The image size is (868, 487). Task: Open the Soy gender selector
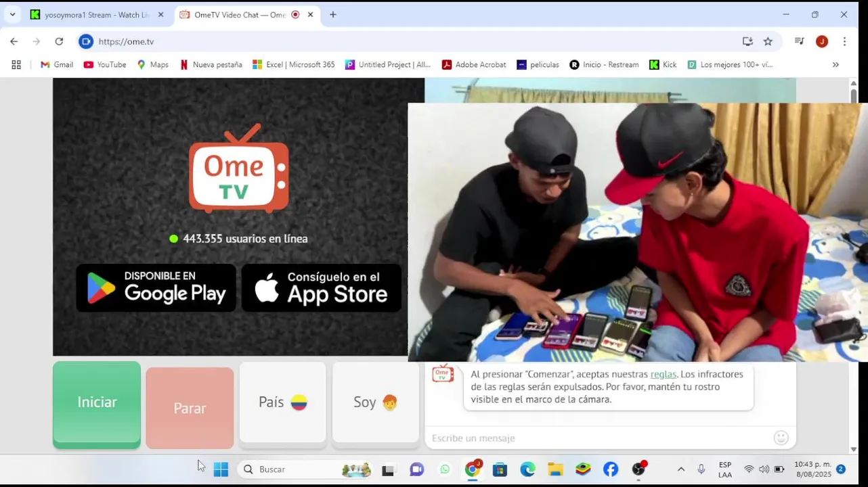coord(376,404)
